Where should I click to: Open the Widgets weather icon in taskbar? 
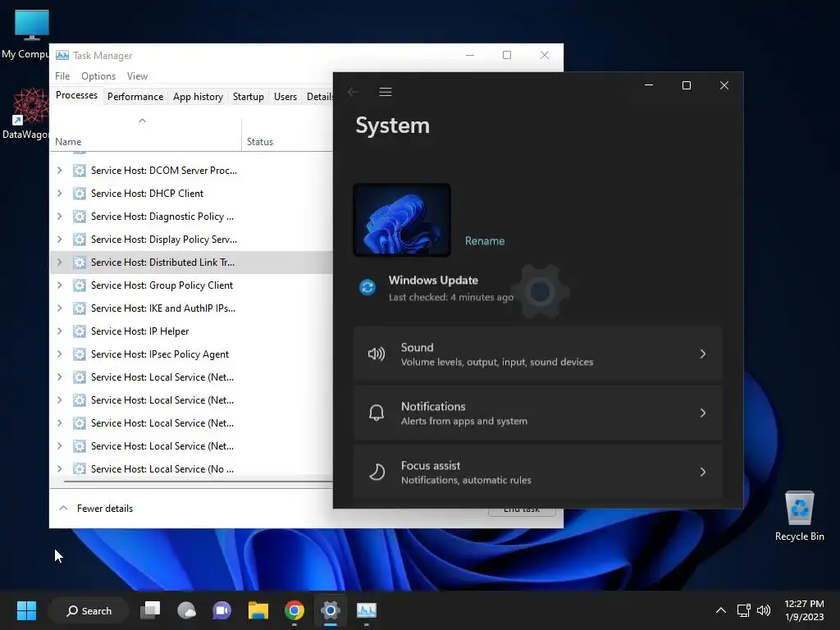click(x=186, y=610)
